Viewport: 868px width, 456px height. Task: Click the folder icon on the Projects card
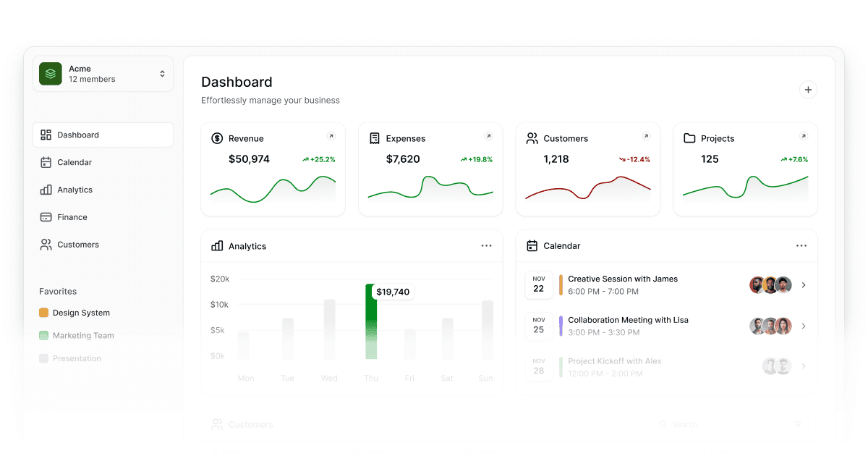(x=689, y=138)
